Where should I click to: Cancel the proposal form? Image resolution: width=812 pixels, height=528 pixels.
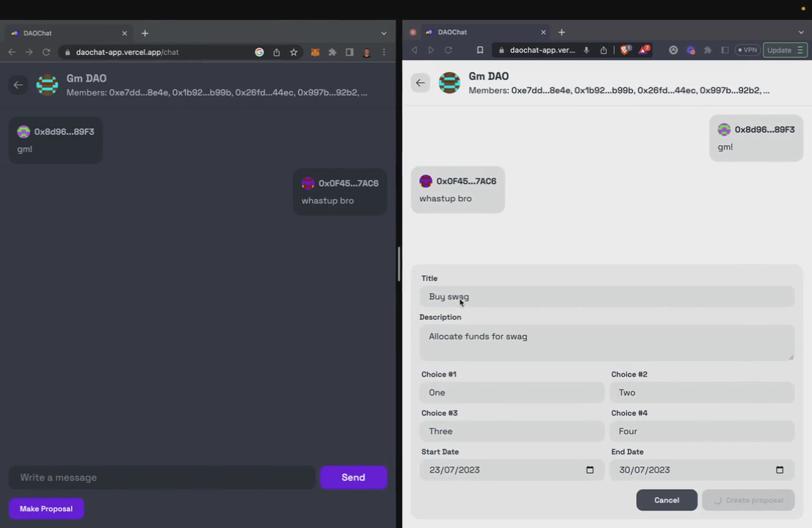(666, 499)
